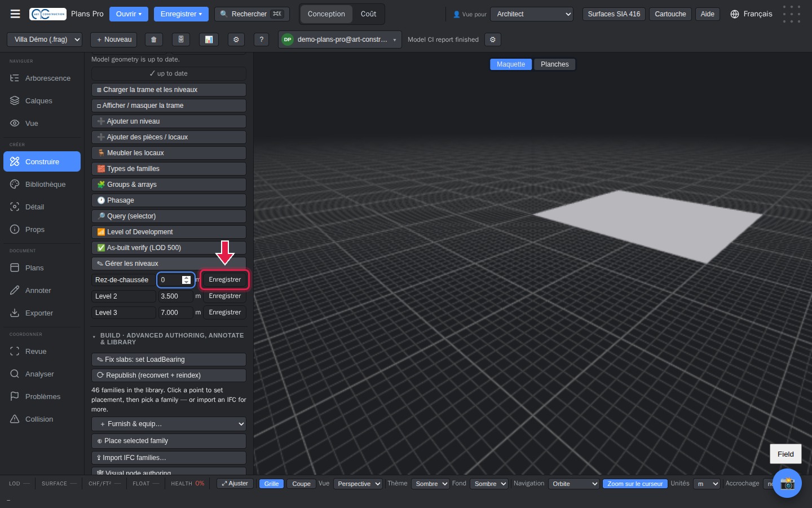Image resolution: width=812 pixels, height=508 pixels.
Task: Click Enregistrer for Rez-de-chaussée level
Action: [x=224, y=280]
